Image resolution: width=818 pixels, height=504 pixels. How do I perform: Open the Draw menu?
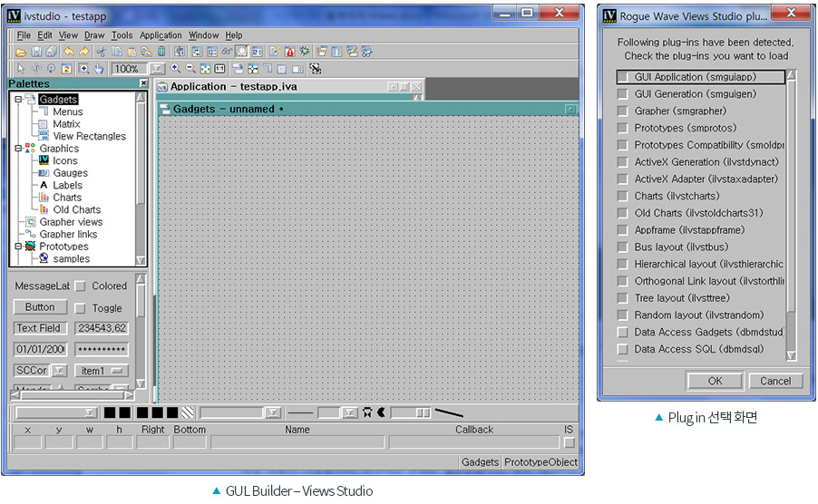pos(94,35)
